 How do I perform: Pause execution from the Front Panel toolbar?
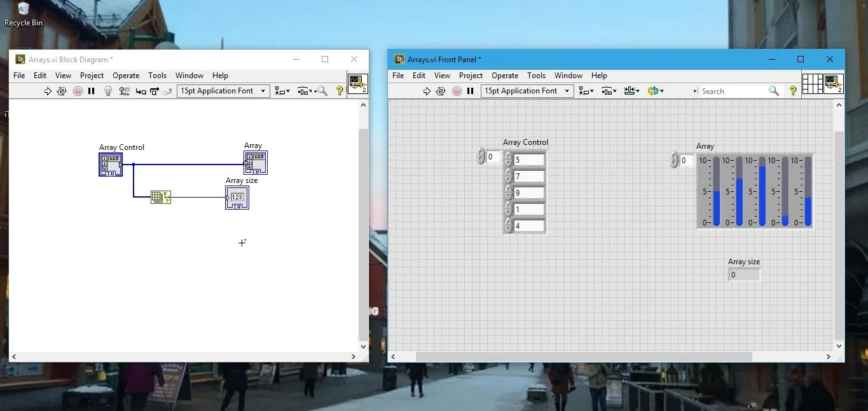point(470,91)
